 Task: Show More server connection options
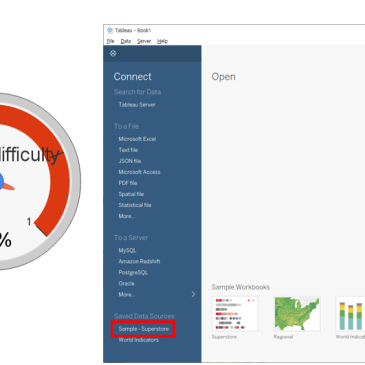(x=127, y=294)
